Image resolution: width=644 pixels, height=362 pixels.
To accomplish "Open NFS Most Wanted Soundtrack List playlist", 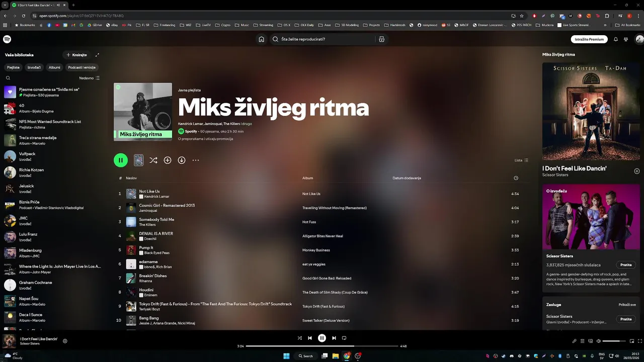I will tap(53, 124).
